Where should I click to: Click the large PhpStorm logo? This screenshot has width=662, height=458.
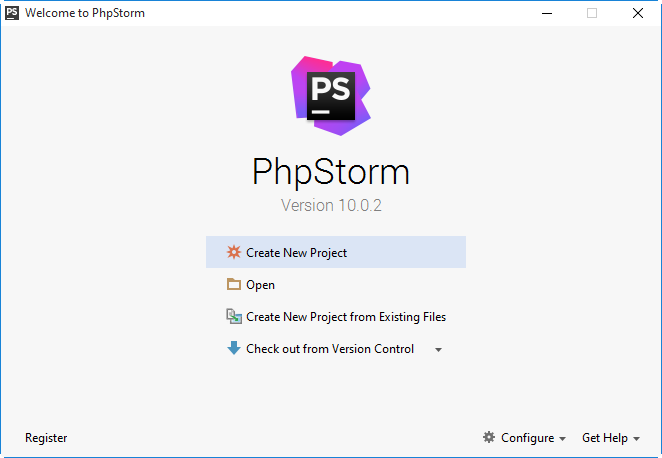point(330,95)
